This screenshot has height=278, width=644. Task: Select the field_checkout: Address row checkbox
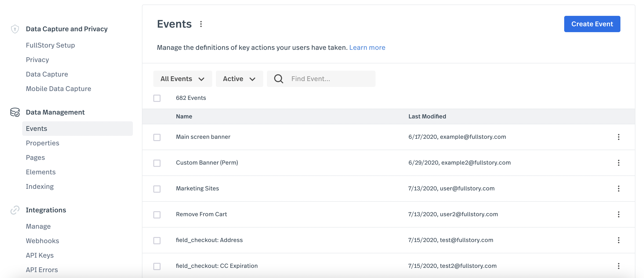coord(157,240)
